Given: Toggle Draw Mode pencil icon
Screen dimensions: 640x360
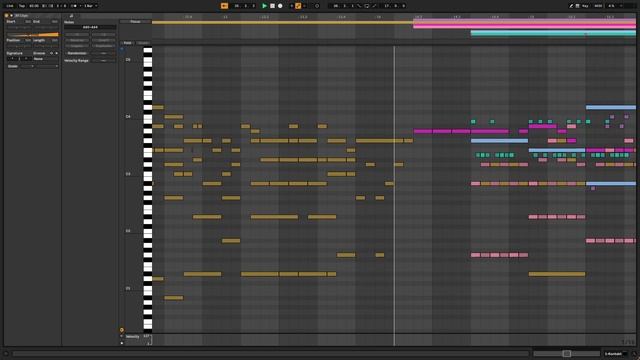Looking at the screenshot, I should click(571, 6).
